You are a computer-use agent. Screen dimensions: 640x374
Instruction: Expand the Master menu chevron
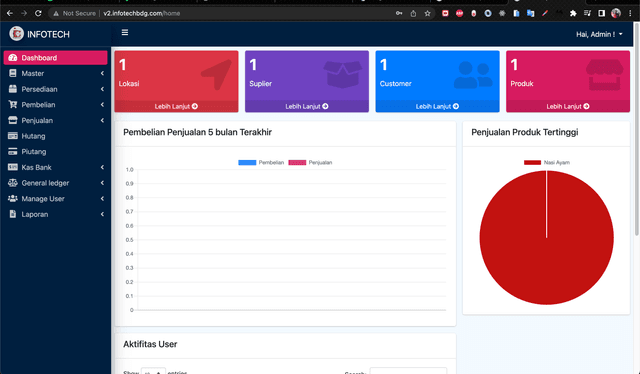click(102, 73)
